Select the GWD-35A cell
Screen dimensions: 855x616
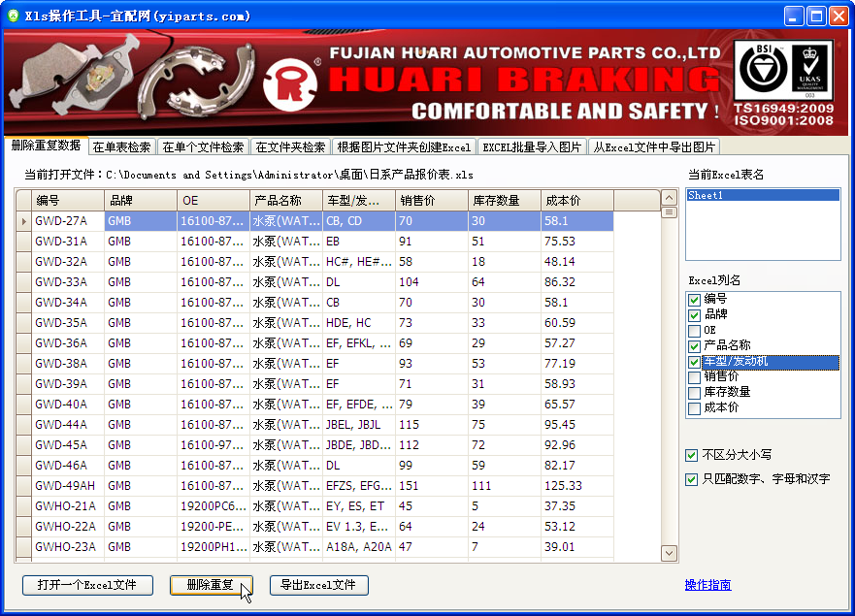tap(68, 323)
